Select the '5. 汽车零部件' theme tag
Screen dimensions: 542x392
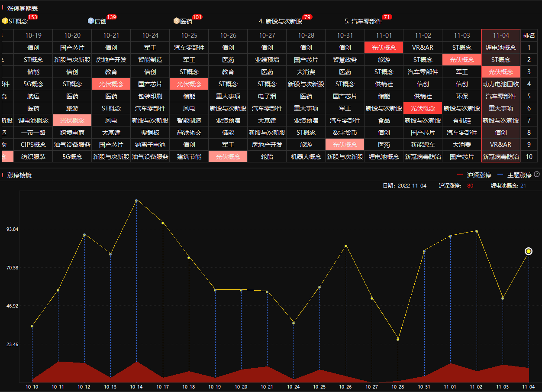click(x=363, y=21)
